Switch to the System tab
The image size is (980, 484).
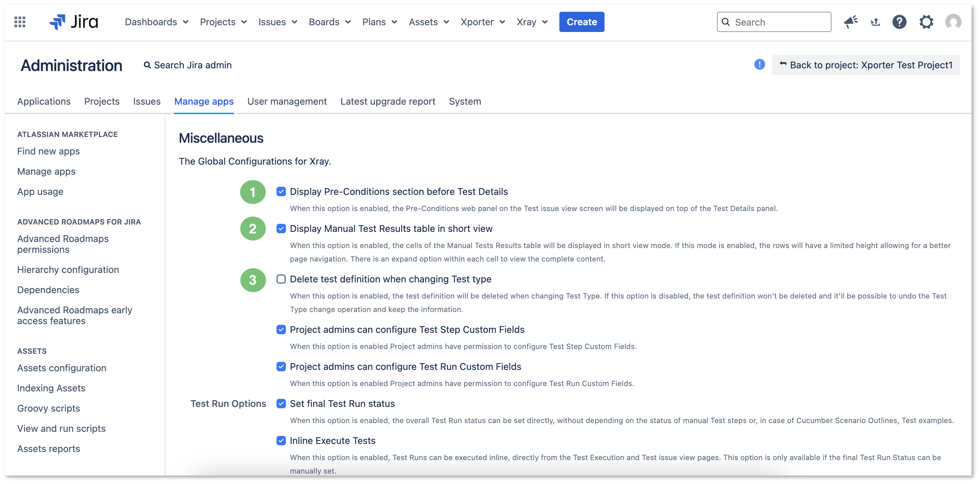(x=465, y=101)
